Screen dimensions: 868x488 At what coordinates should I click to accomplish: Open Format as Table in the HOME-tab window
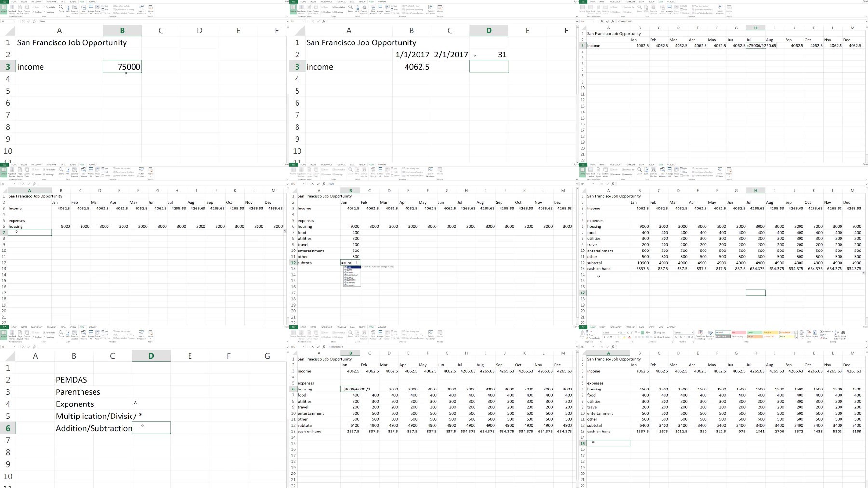point(710,335)
